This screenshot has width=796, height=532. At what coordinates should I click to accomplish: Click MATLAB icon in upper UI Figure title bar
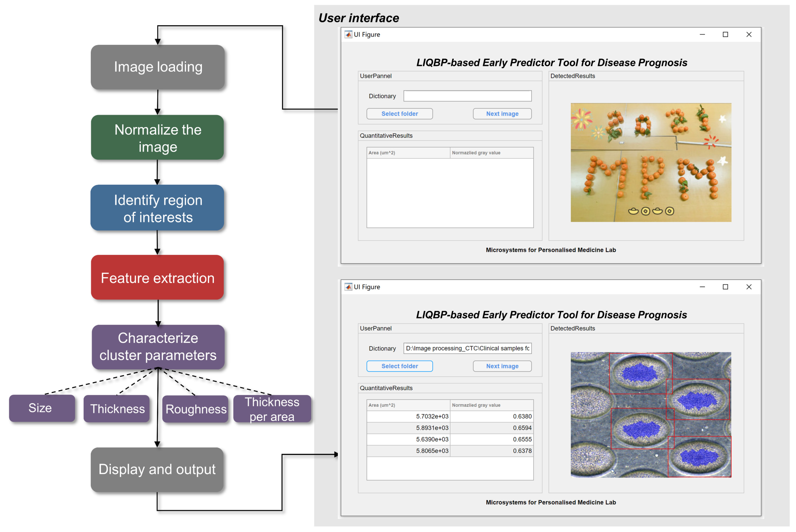click(x=348, y=35)
